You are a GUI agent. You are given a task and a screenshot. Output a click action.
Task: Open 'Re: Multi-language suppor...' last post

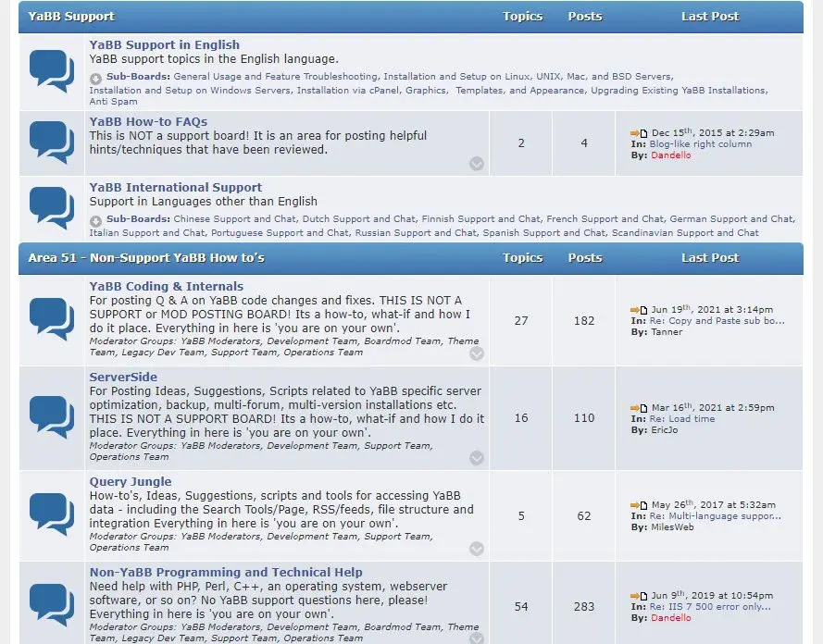coord(715,516)
